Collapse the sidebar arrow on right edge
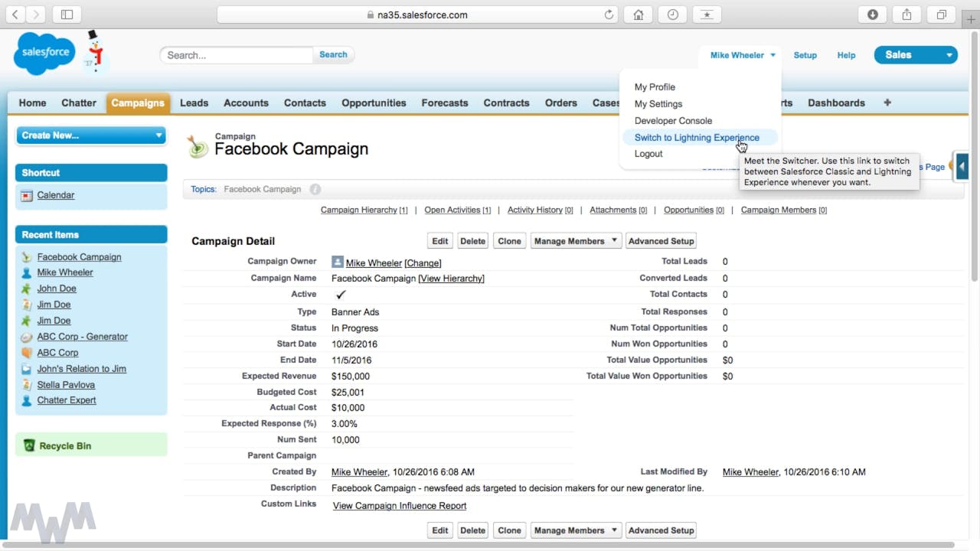 962,166
